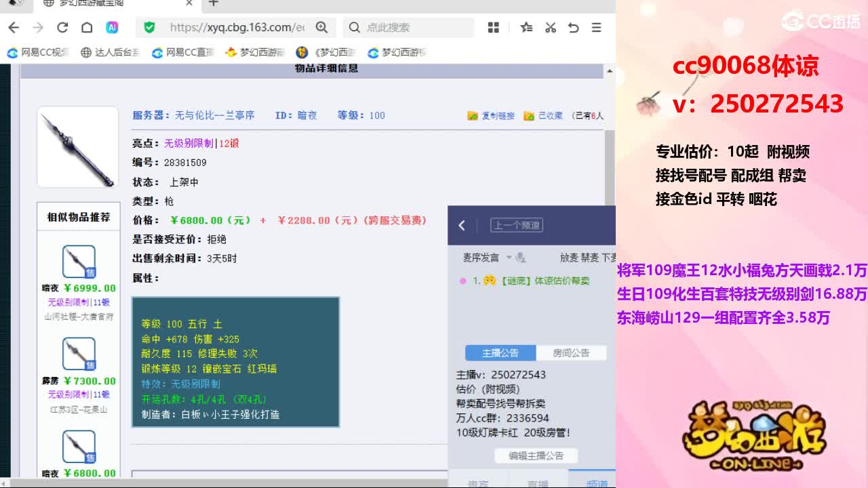Viewport: 868px width, 488px height.
Task: Click the 上一个频道 previous channel button
Action: [x=517, y=225]
